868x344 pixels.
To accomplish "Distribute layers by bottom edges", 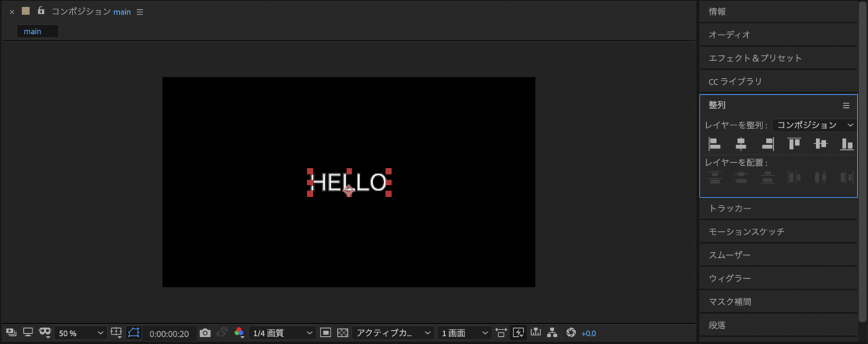I will pyautogui.click(x=767, y=177).
